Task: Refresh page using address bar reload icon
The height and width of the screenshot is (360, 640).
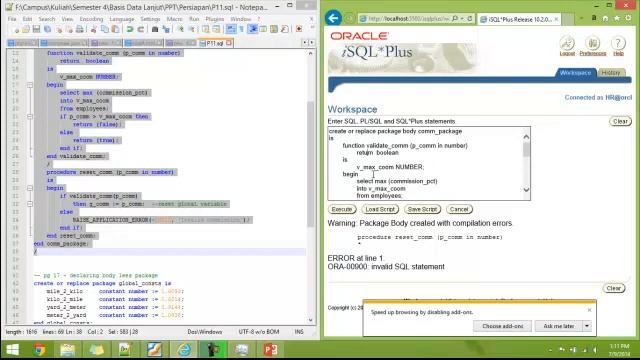Action: click(x=470, y=19)
